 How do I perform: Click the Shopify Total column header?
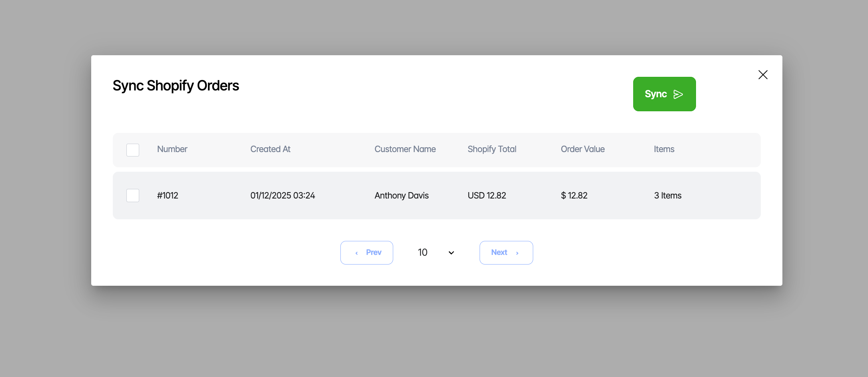click(492, 149)
